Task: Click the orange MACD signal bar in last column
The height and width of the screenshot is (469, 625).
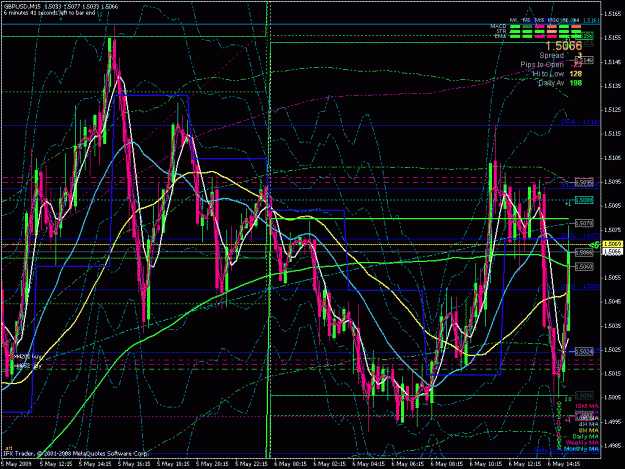Action: [576, 26]
